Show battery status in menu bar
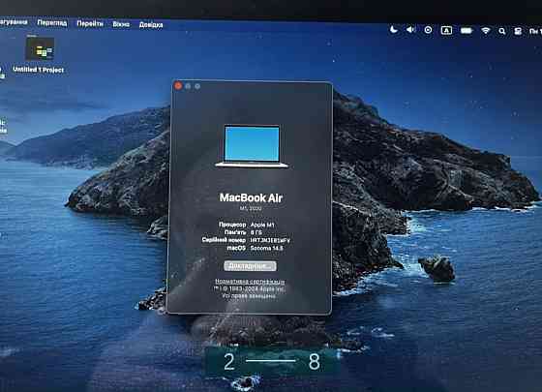The image size is (542, 392). coord(467,31)
